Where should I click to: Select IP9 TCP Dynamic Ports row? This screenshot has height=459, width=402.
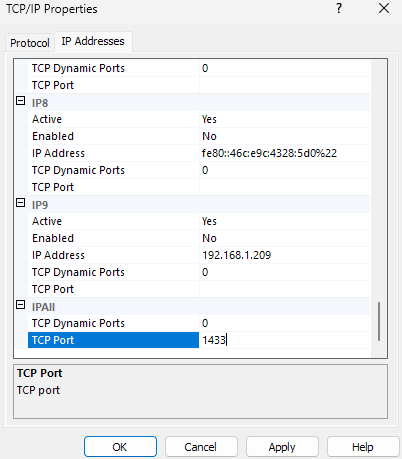point(199,272)
